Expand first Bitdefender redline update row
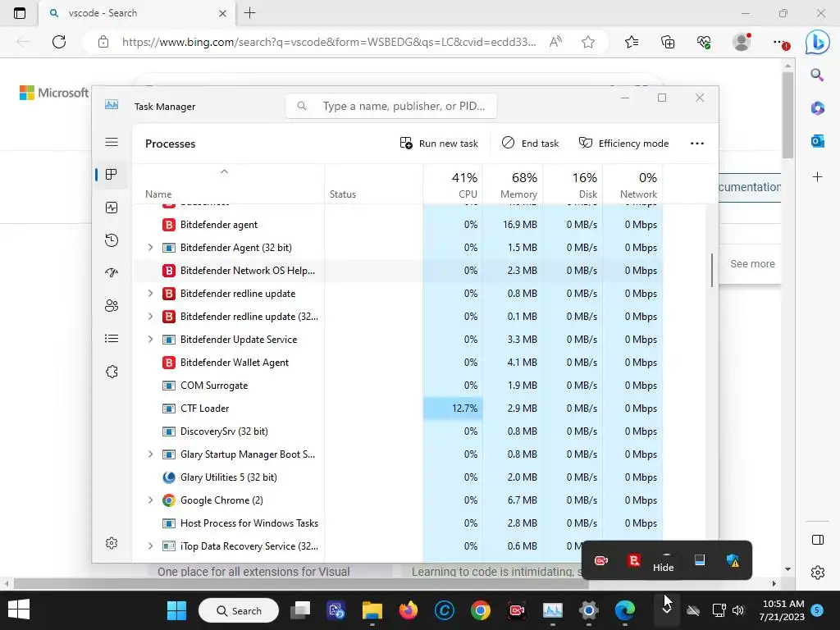 click(151, 294)
